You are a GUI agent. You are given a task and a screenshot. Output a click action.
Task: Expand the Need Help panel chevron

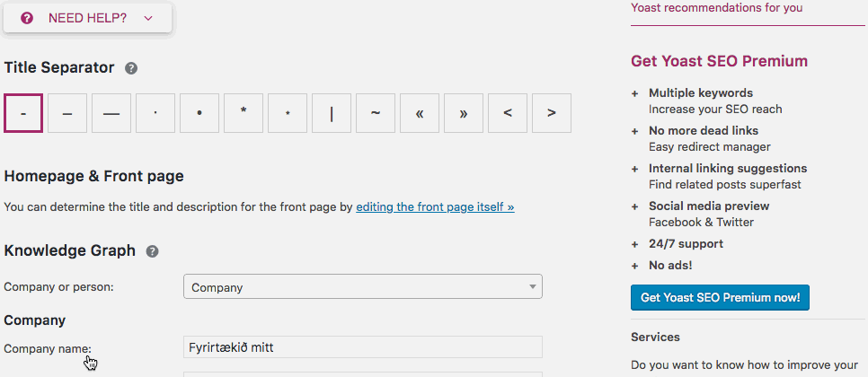[x=148, y=18]
